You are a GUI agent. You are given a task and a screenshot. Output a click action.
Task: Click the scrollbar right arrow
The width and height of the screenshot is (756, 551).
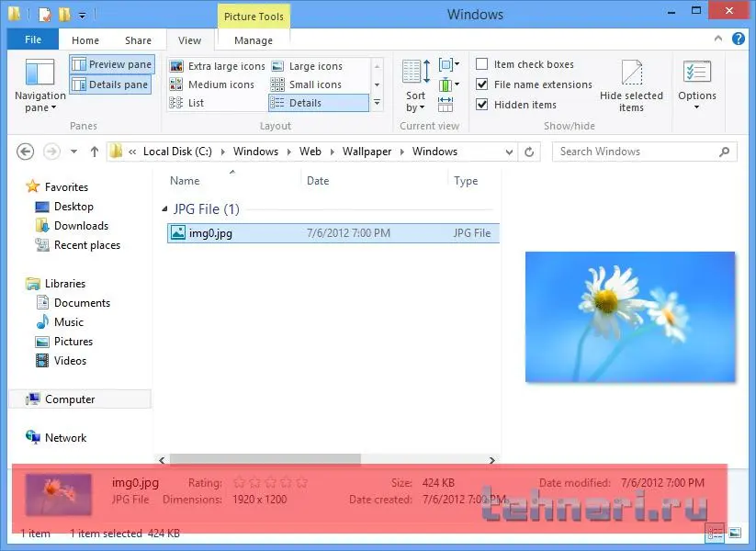[x=491, y=460]
